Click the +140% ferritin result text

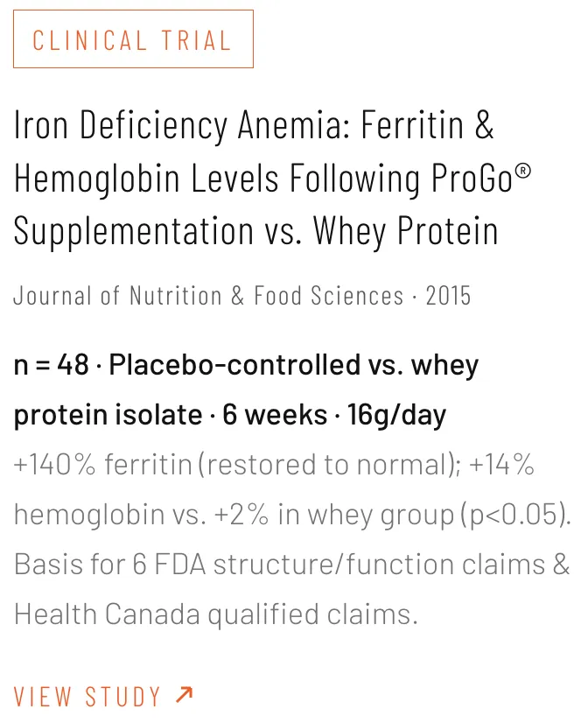pos(102,464)
